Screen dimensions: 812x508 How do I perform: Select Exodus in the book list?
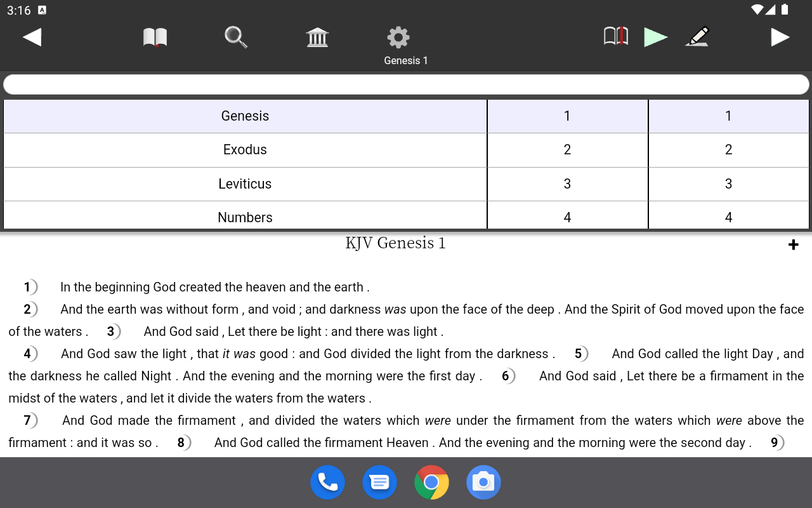245,150
